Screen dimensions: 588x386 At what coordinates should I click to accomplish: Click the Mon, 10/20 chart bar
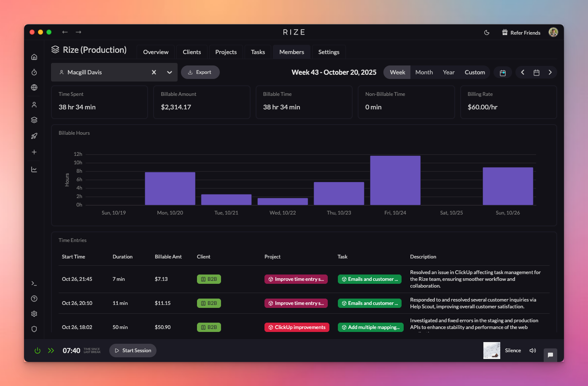170,188
